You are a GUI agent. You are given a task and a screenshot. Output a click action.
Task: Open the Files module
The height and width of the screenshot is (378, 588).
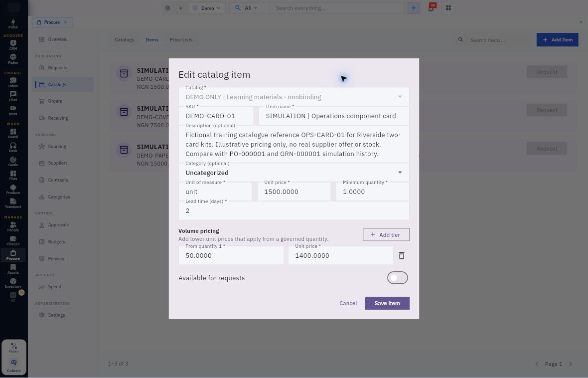pyautogui.click(x=13, y=175)
